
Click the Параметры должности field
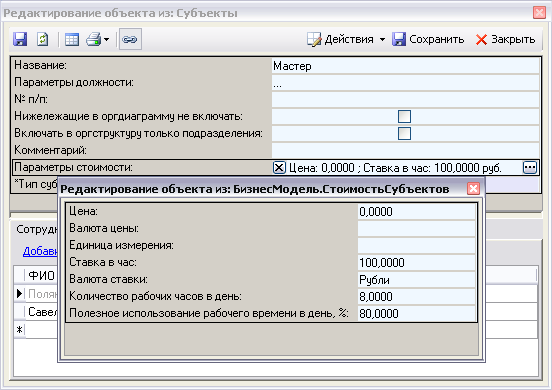405,83
